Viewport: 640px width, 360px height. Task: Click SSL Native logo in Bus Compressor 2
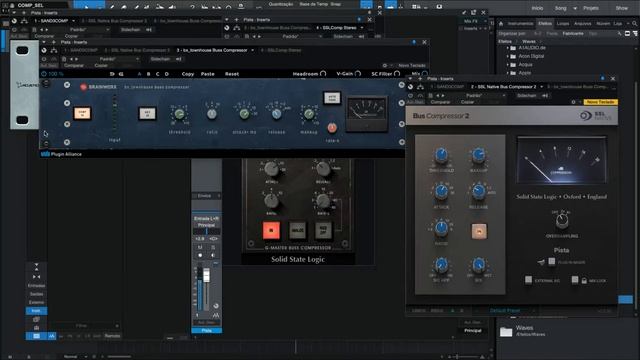pos(595,116)
